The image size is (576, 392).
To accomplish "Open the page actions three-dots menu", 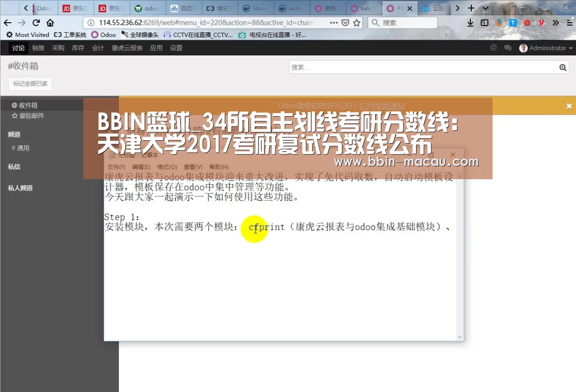I will tap(334, 23).
